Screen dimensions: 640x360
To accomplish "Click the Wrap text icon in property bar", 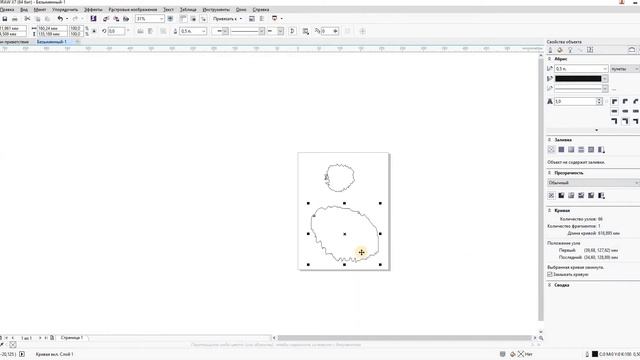I will point(306,31).
